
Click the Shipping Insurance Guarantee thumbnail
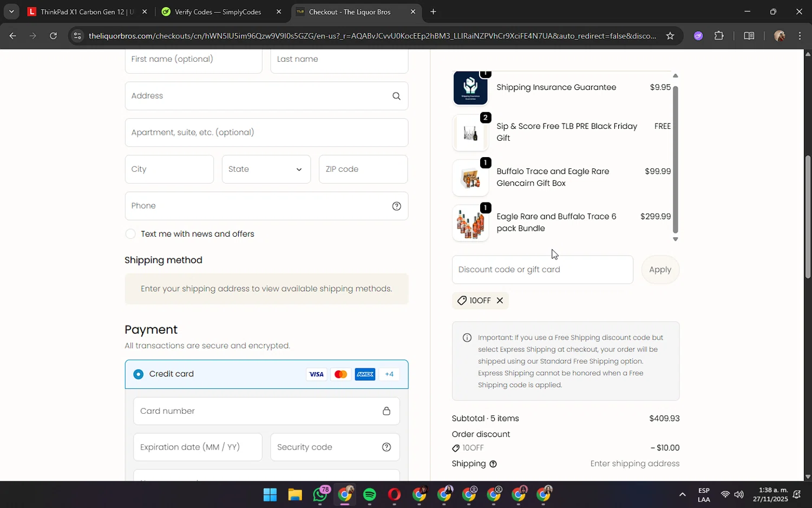point(470,87)
